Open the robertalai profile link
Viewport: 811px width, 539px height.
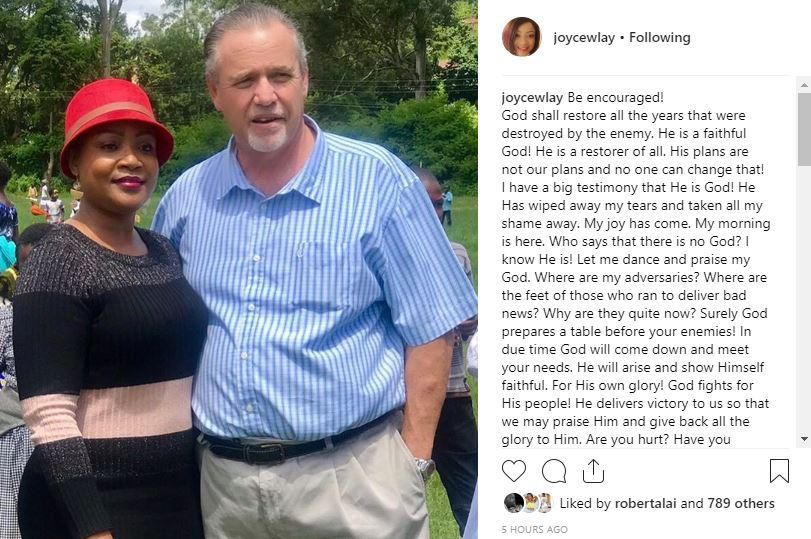(645, 503)
